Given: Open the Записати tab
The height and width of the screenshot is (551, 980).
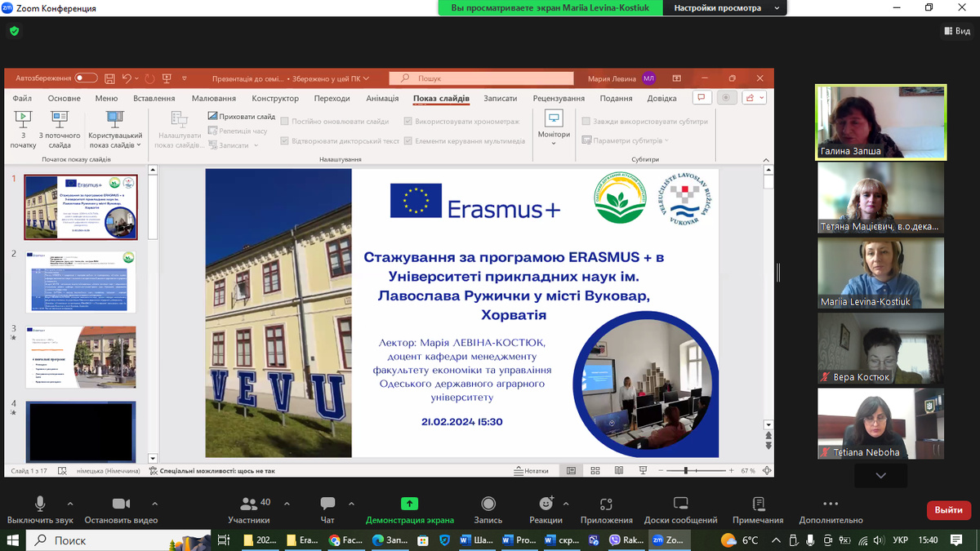Looking at the screenshot, I should pos(500,98).
